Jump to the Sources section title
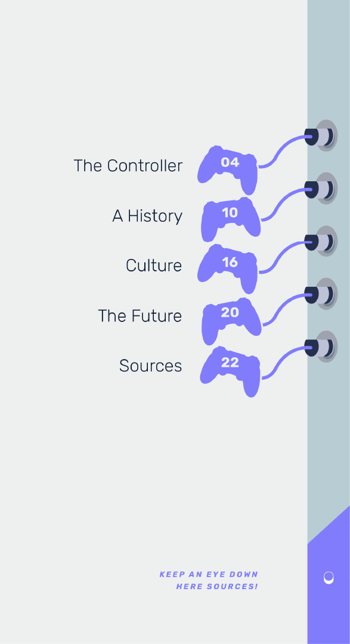The height and width of the screenshot is (644, 350). [151, 366]
